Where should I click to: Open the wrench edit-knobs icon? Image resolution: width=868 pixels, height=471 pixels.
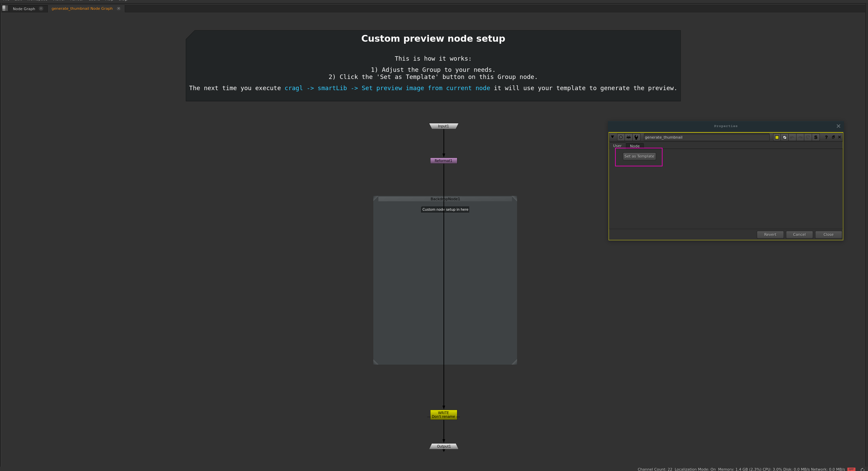point(636,137)
